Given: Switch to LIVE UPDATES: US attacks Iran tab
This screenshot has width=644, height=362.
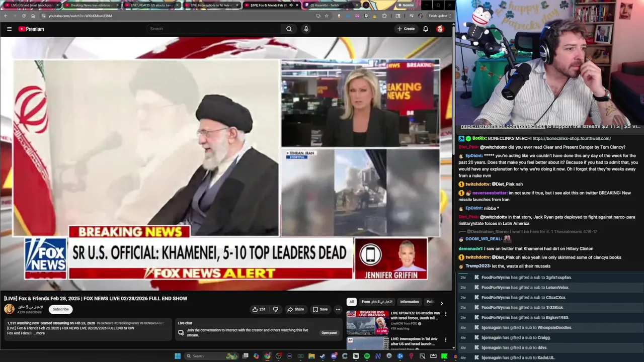Looking at the screenshot, I should point(151,5).
